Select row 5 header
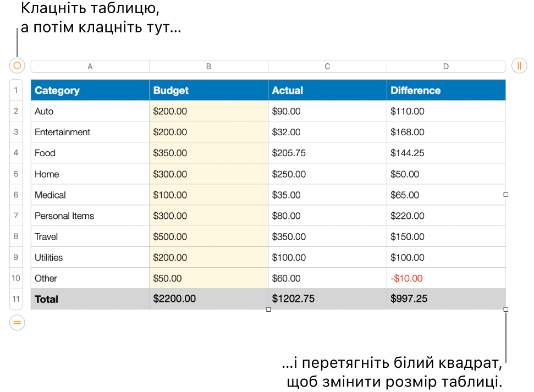534x392 pixels. (x=16, y=174)
